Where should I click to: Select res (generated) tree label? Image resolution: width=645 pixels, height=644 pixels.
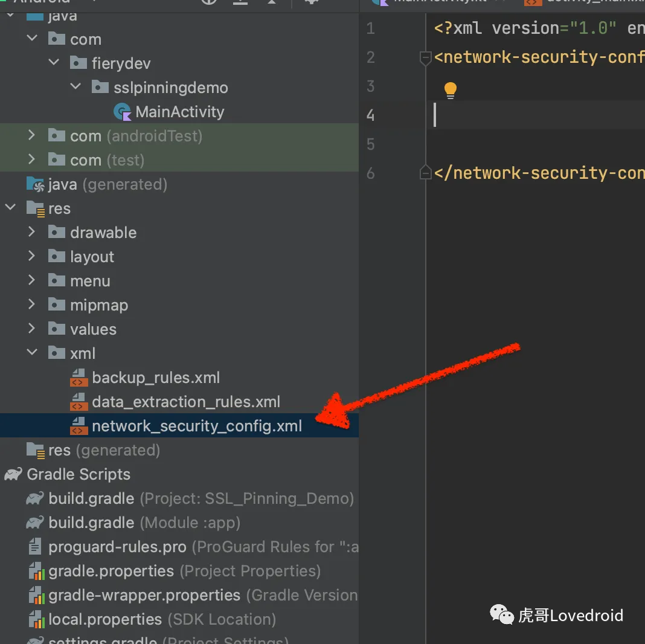[104, 450]
